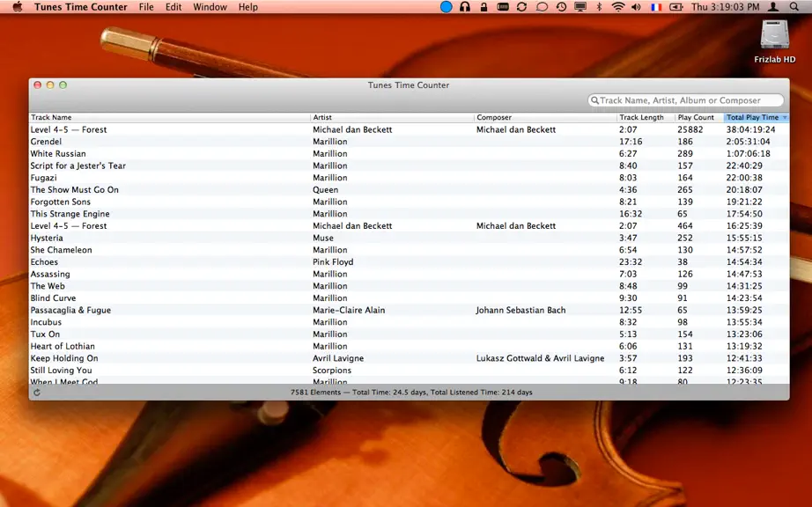Open the user account menu icon
This screenshot has width=812, height=507.
[773, 7]
